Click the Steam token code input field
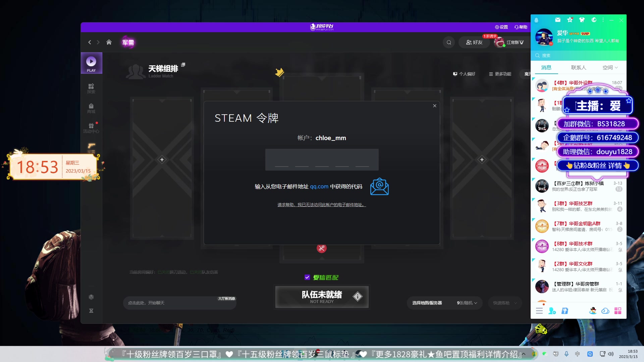 (x=322, y=160)
